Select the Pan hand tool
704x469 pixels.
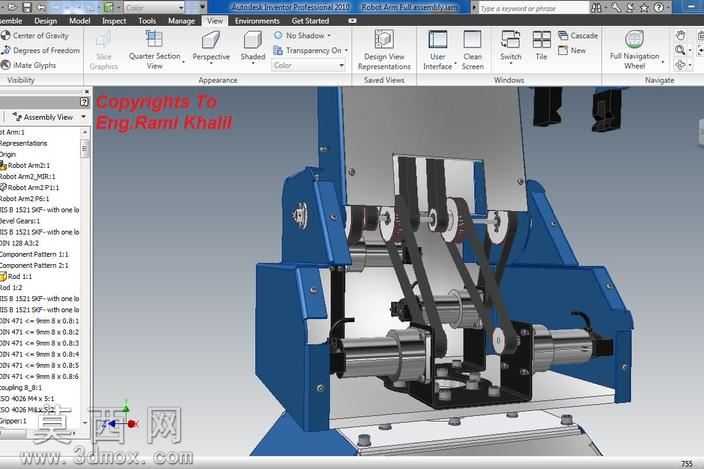point(681,35)
